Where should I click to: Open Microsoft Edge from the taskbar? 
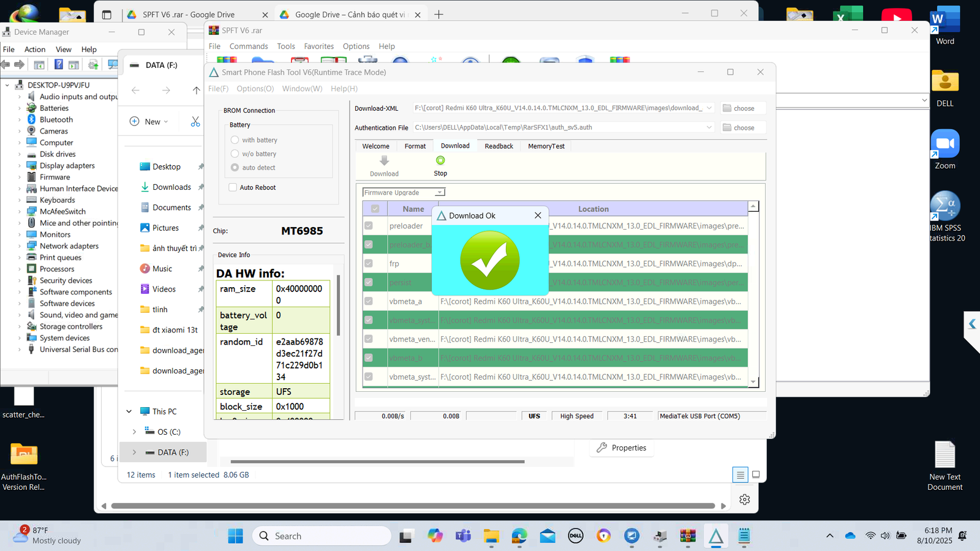519,536
